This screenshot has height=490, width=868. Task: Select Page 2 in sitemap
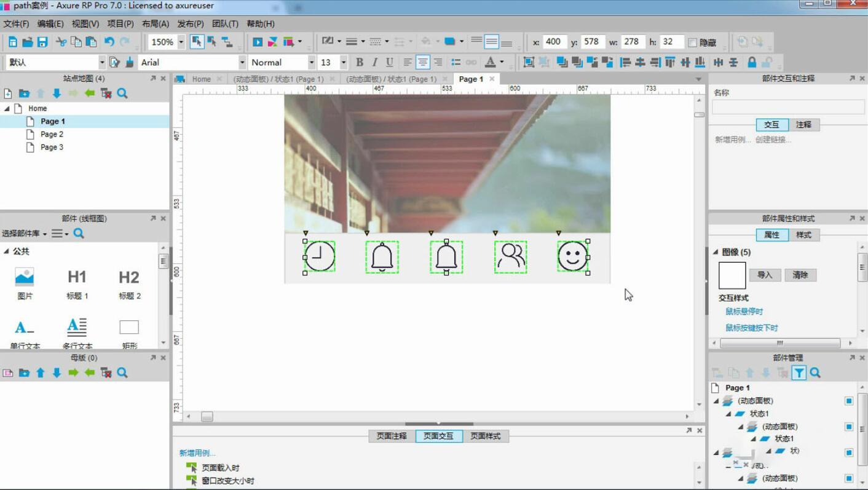(x=52, y=134)
